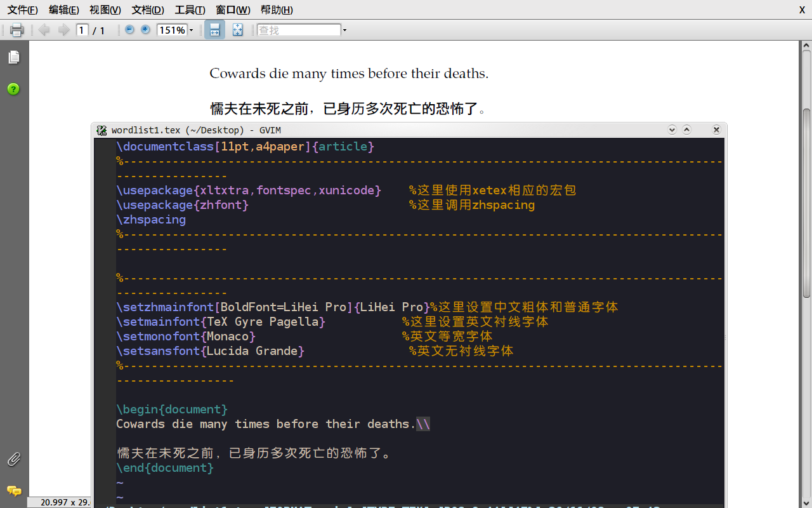This screenshot has height=508, width=812.
Task: Open the Attachments paperclip panel
Action: [x=14, y=459]
